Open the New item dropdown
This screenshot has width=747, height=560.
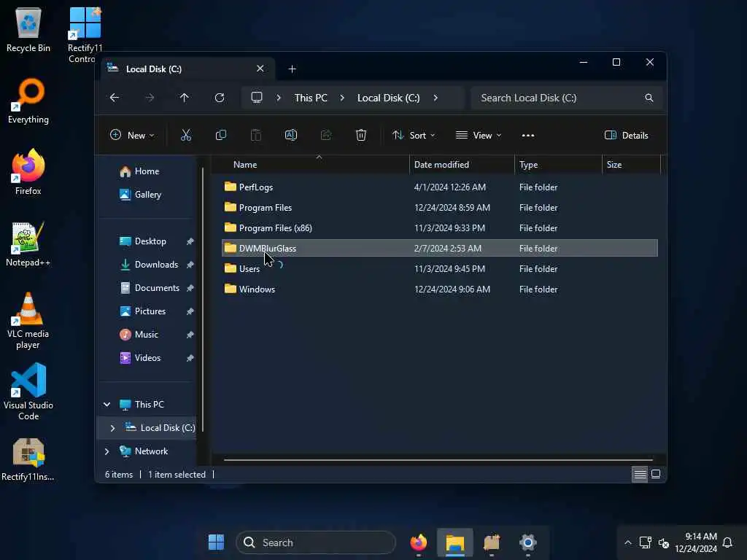click(x=132, y=135)
